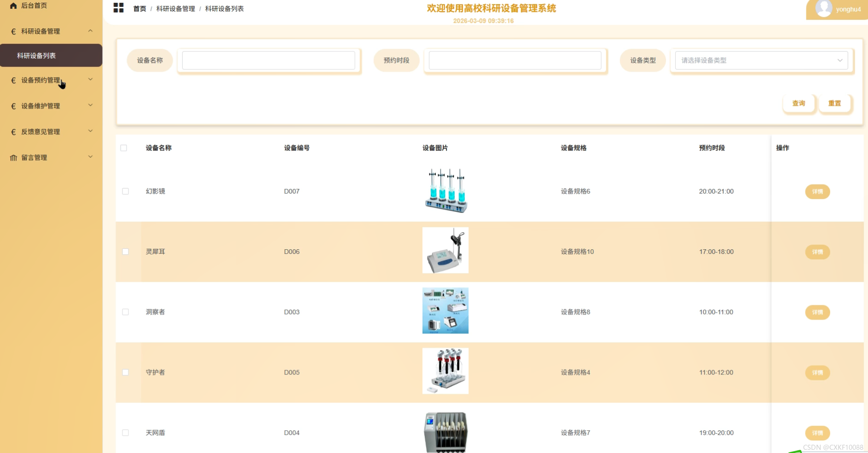Expand the 留言管理 chevron
This screenshot has height=453, width=868.
tap(90, 157)
